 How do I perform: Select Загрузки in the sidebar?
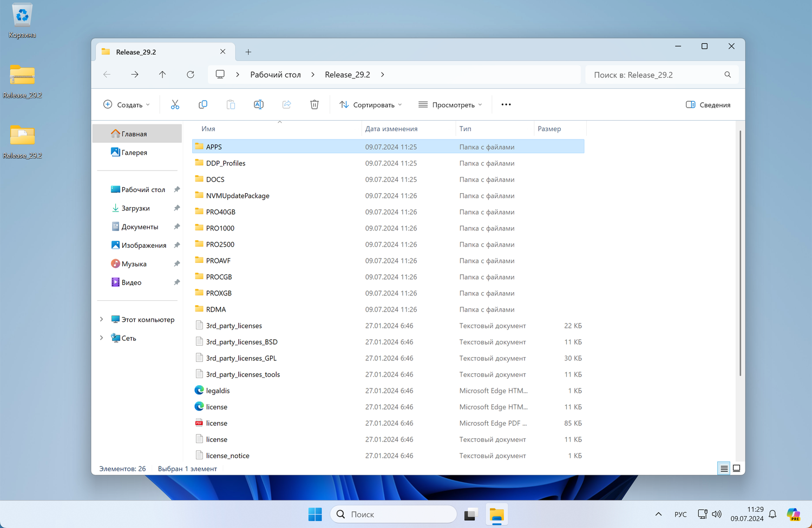click(x=135, y=208)
